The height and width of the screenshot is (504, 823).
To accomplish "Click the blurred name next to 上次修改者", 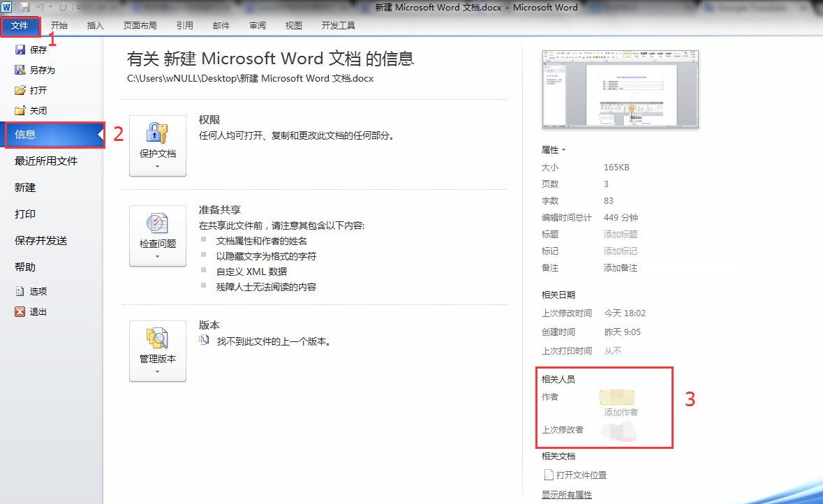I will point(619,431).
